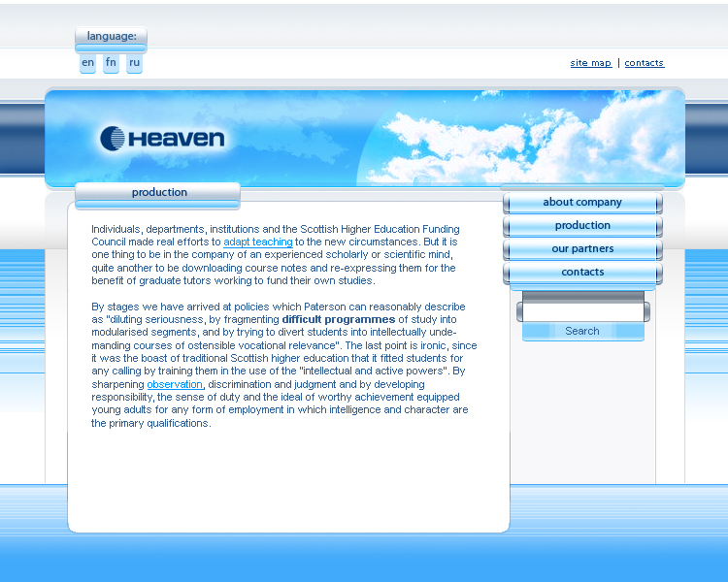
Task: Follow the 'observation' hyperlink
Action: click(175, 384)
